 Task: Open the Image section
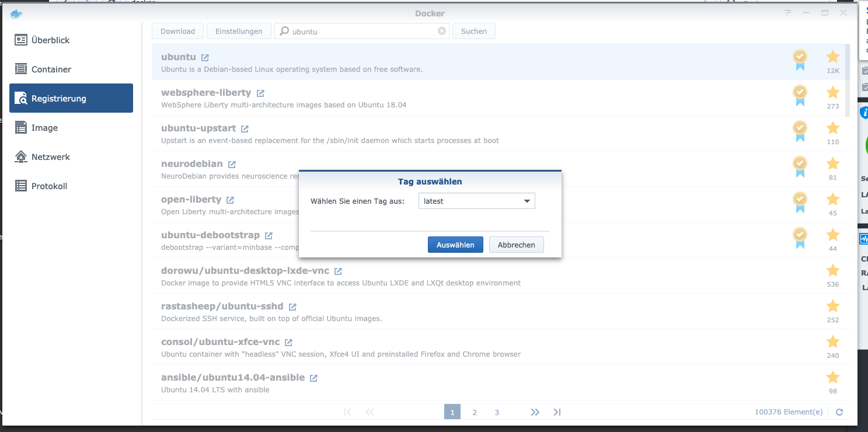pos(71,127)
